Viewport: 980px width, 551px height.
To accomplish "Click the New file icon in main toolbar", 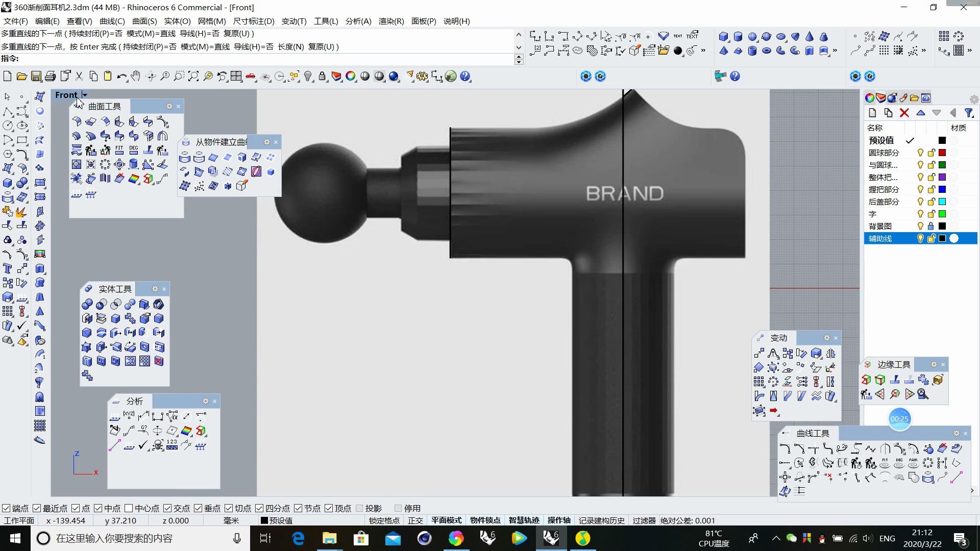I will (7, 77).
